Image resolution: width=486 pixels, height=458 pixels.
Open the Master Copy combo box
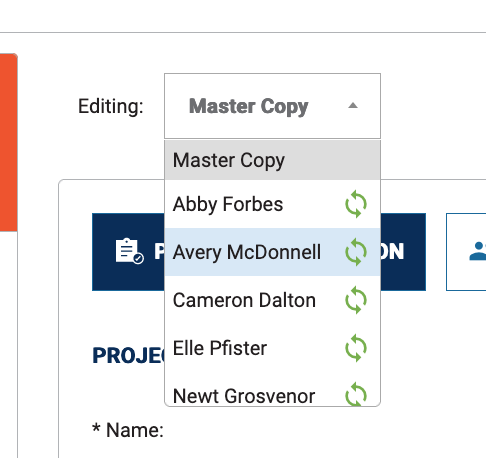click(x=272, y=106)
